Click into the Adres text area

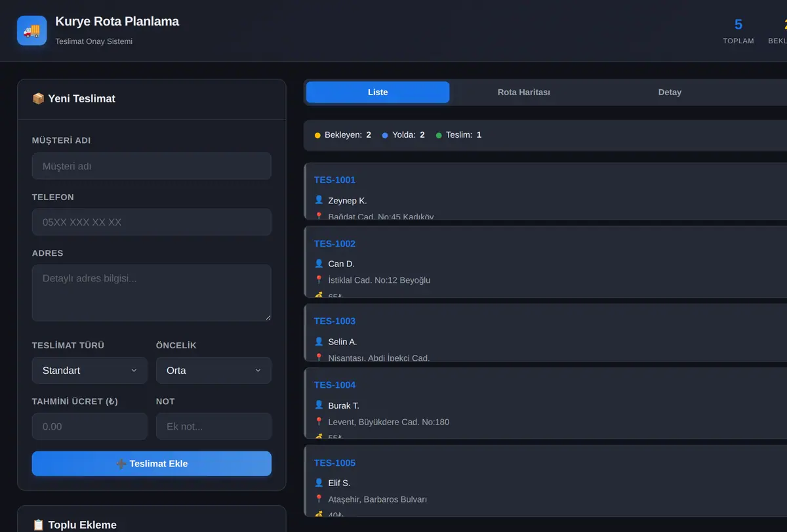tap(151, 293)
